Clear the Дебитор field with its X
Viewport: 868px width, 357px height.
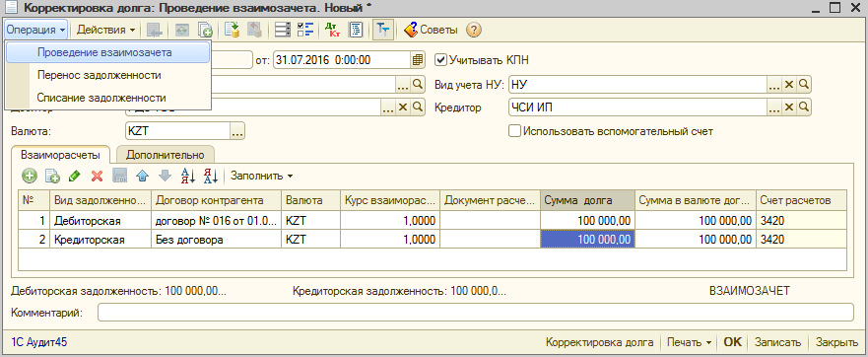click(403, 107)
